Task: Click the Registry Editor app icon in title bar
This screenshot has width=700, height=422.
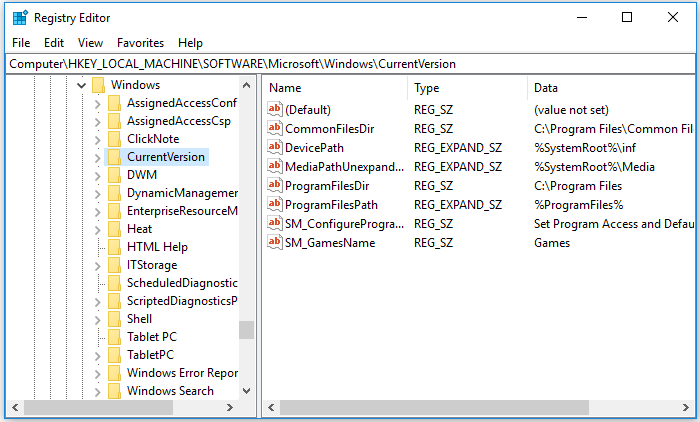Action: click(19, 17)
